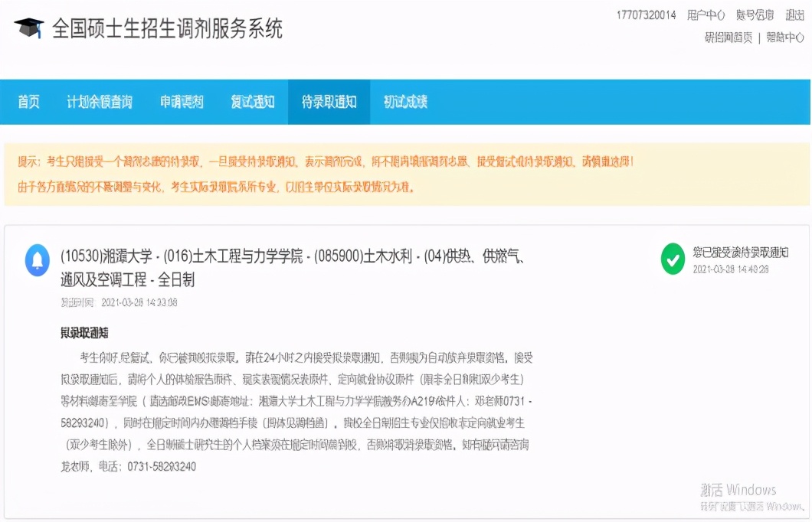The width and height of the screenshot is (812, 522).
Task: Click the phone number 17707320014
Action: pyautogui.click(x=647, y=13)
